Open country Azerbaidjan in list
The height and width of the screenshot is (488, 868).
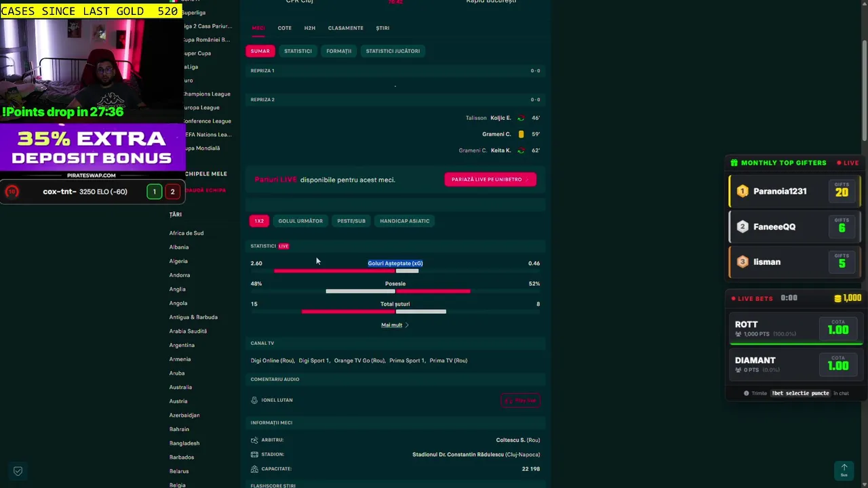pos(184,415)
